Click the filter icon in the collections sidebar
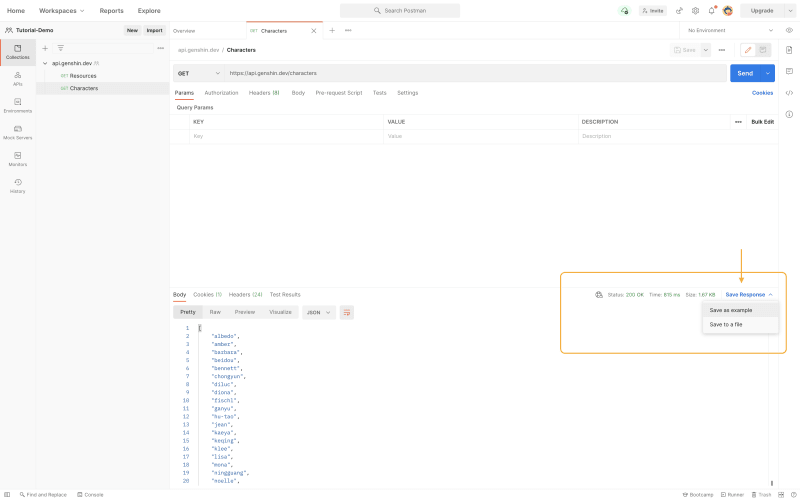Viewport: 800px width, 500px height. point(60,48)
